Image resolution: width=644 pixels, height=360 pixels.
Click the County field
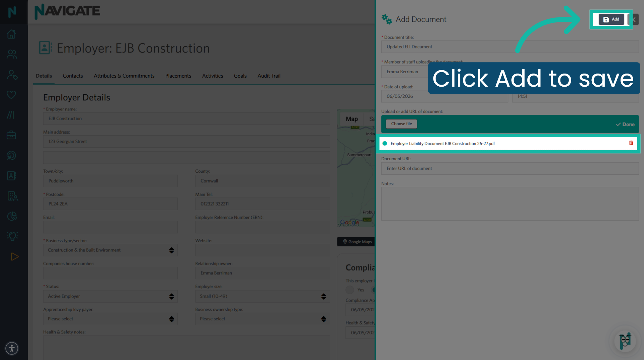pos(263,181)
